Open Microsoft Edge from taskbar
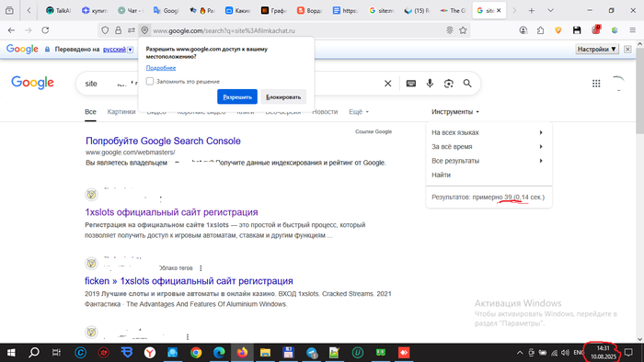Viewport: 644px width, 362px height. coord(219,353)
